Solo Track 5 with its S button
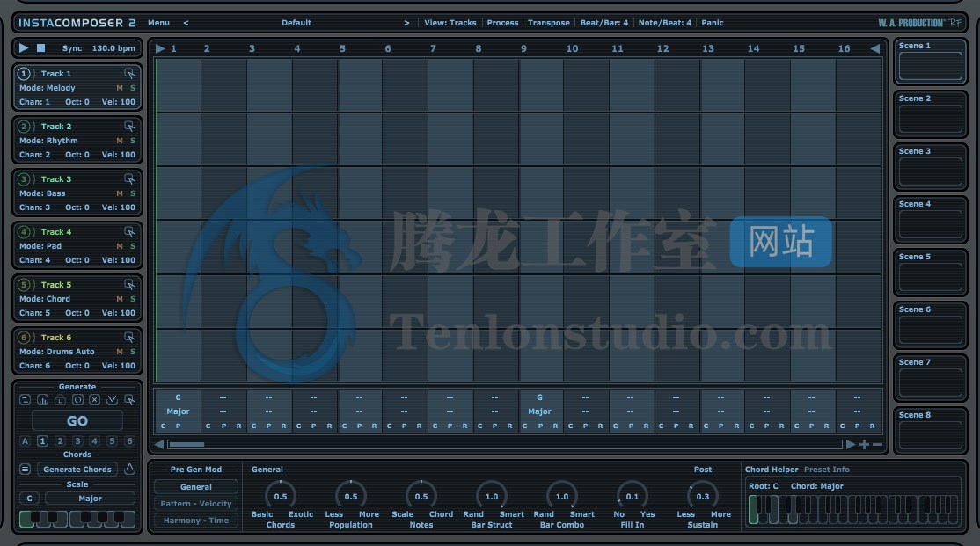Screen dimensions: 980x546 click(133, 299)
